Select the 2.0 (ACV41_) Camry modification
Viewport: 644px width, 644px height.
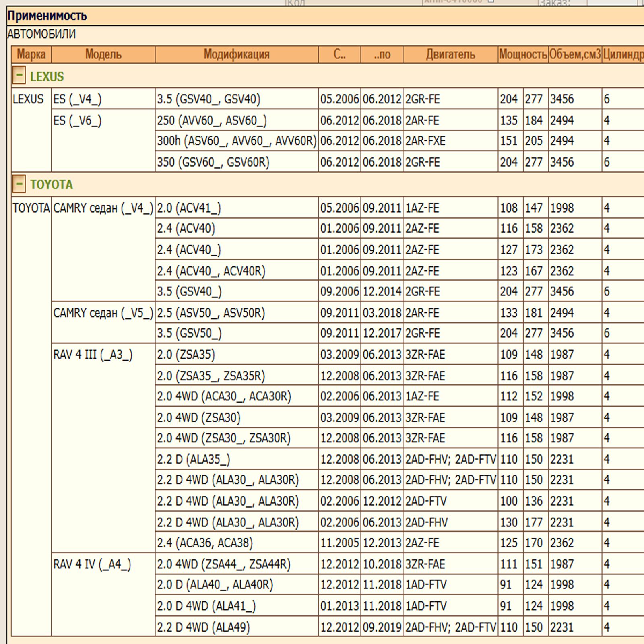189,208
